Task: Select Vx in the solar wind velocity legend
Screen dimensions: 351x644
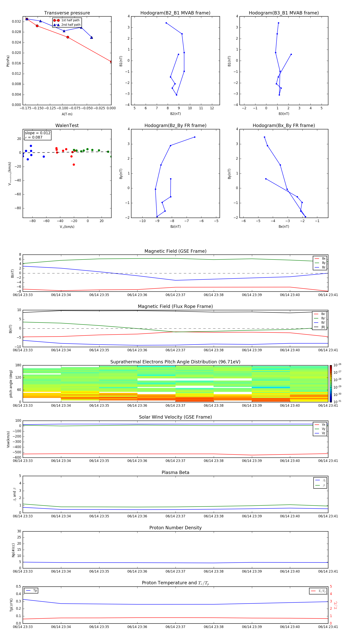Action: click(320, 424)
